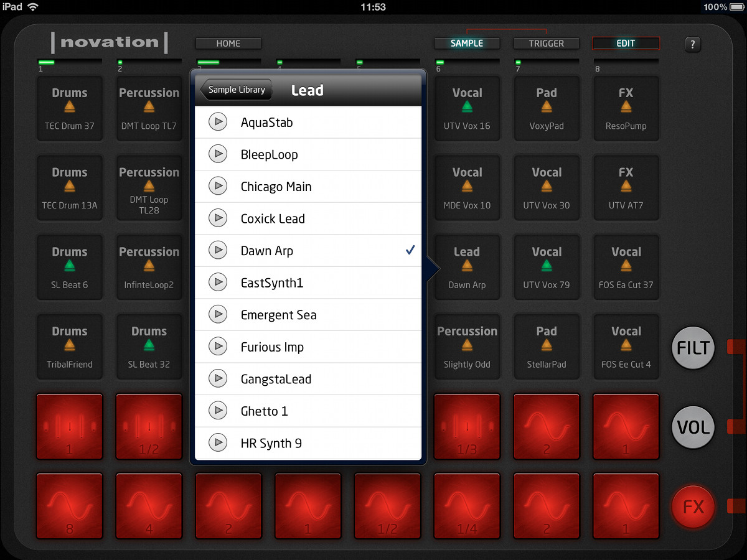Preview the GangstaLead sound

[218, 378]
